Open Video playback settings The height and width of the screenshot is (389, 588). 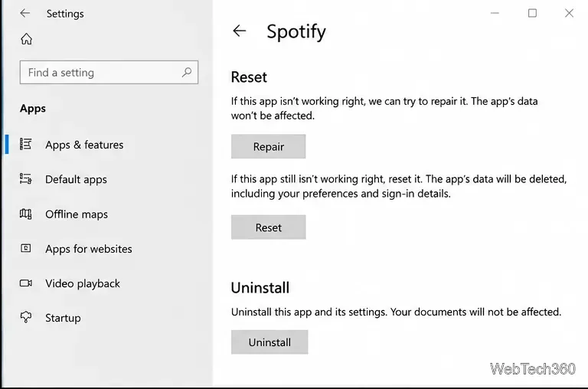(83, 283)
